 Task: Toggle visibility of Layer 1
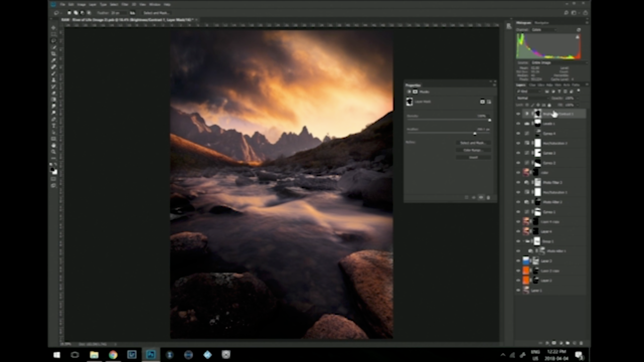pyautogui.click(x=519, y=290)
